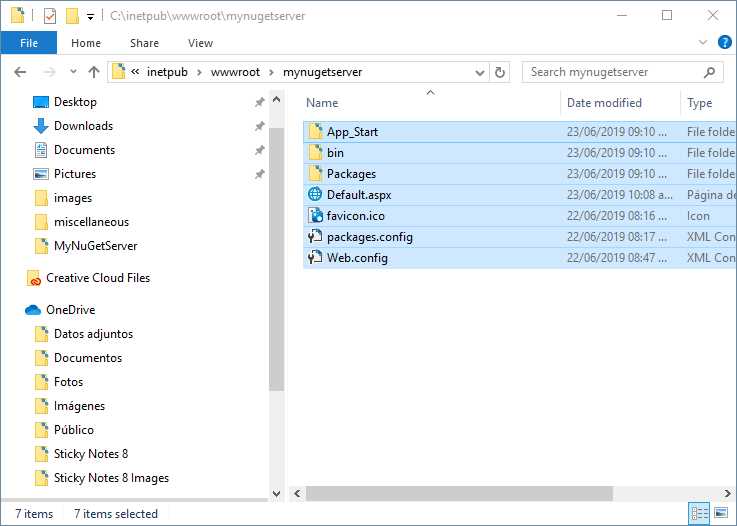Open miscellaneous folder in navigation pane
Screen dimensions: 737x526
[91, 222]
